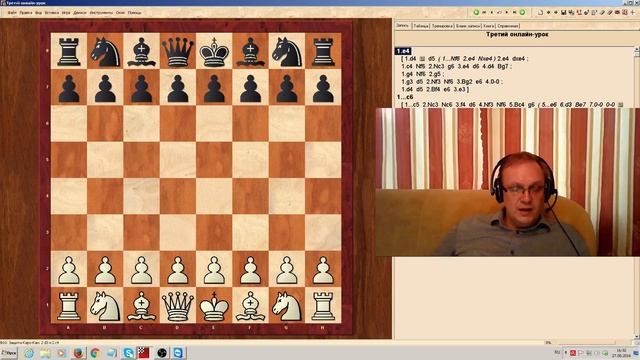This screenshot has height=360, width=640.
Task: Open the Правка menu
Action: click(x=26, y=13)
